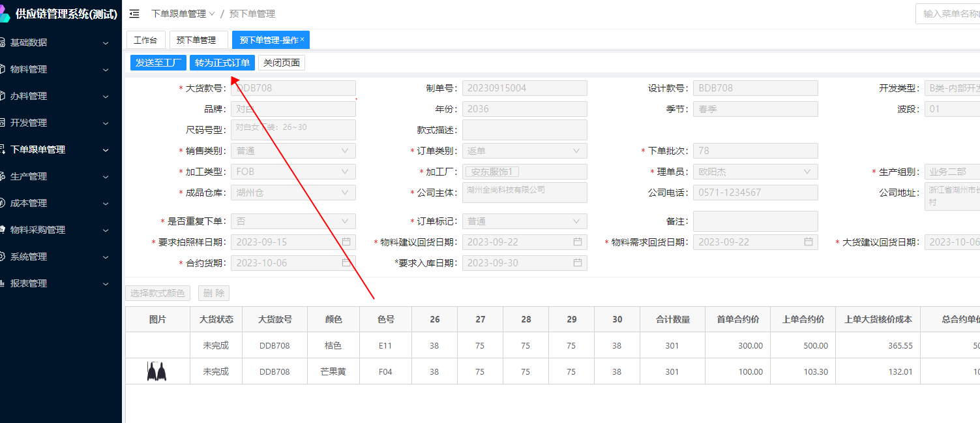Click the 物料管理 cube icon
This screenshot has height=423, width=980.
click(3, 69)
